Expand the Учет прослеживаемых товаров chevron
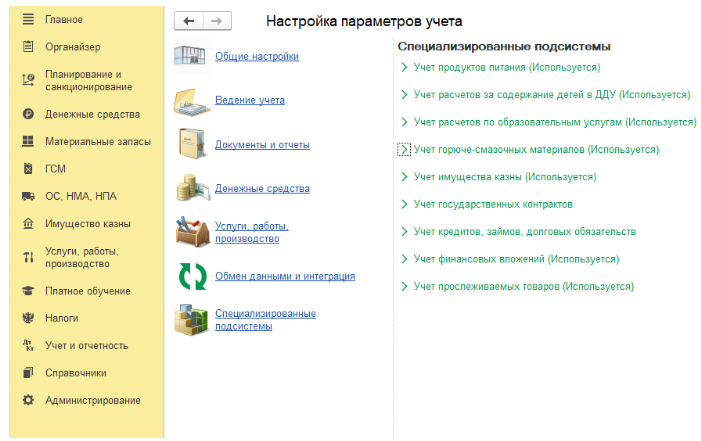701x441 pixels. (x=404, y=286)
